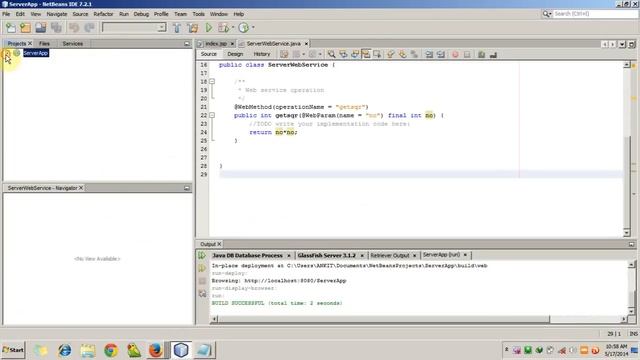Run the project with green play icon
This screenshot has width=640, height=360.
(209, 27)
